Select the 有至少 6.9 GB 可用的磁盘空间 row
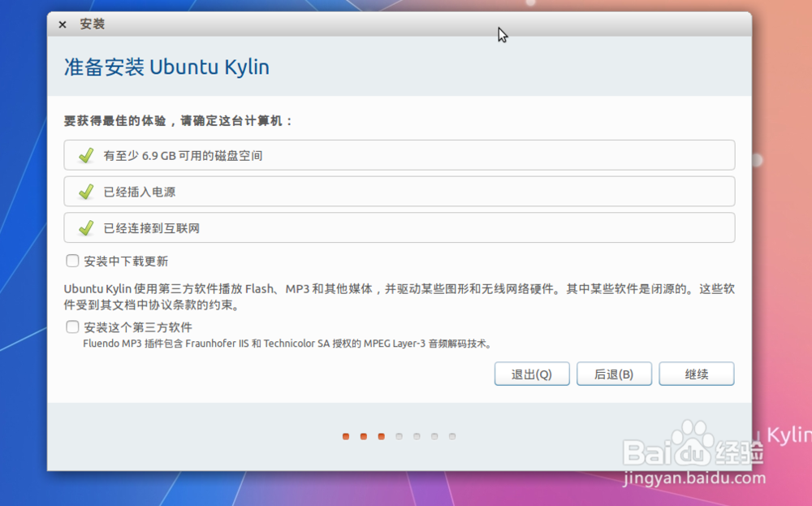Viewport: 812px width, 506px height. (400, 154)
